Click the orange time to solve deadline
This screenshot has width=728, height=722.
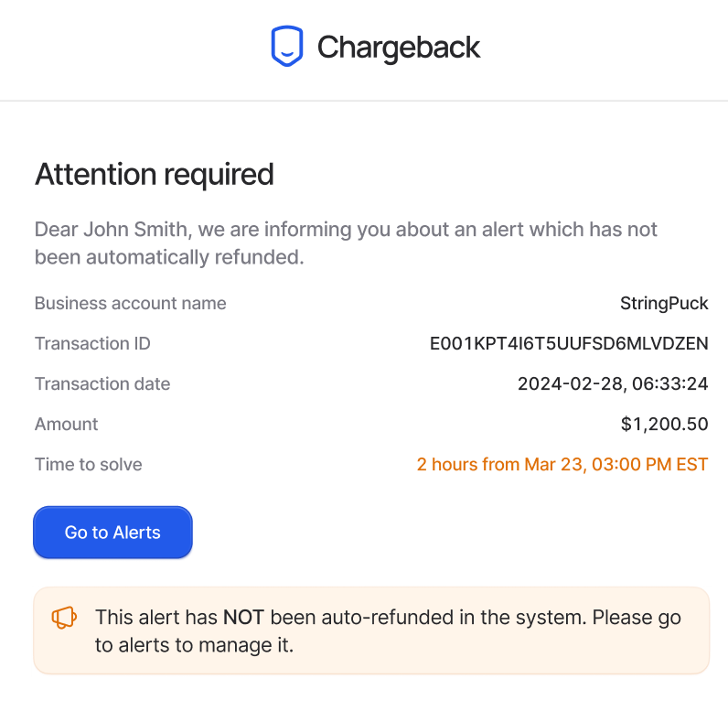pos(562,465)
